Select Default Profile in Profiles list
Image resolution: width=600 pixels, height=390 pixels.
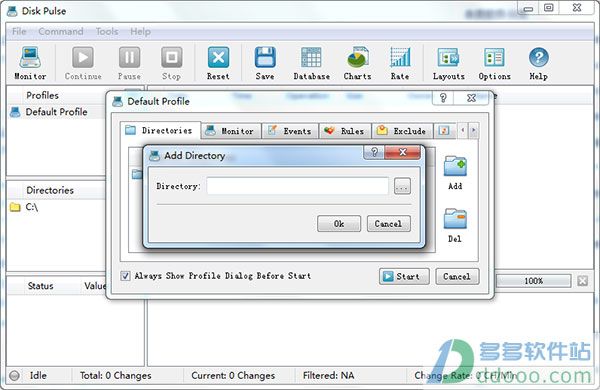(x=56, y=112)
